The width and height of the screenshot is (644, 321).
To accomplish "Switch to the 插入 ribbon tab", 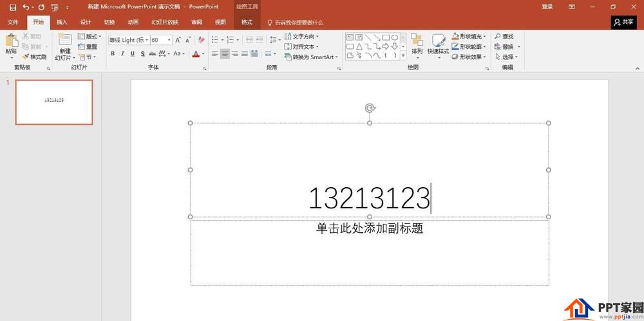I will [62, 22].
